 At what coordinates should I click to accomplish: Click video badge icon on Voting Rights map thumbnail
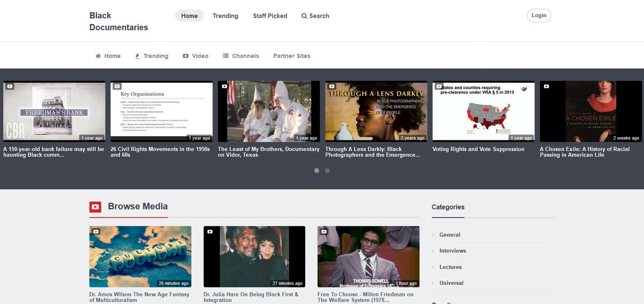point(439,86)
